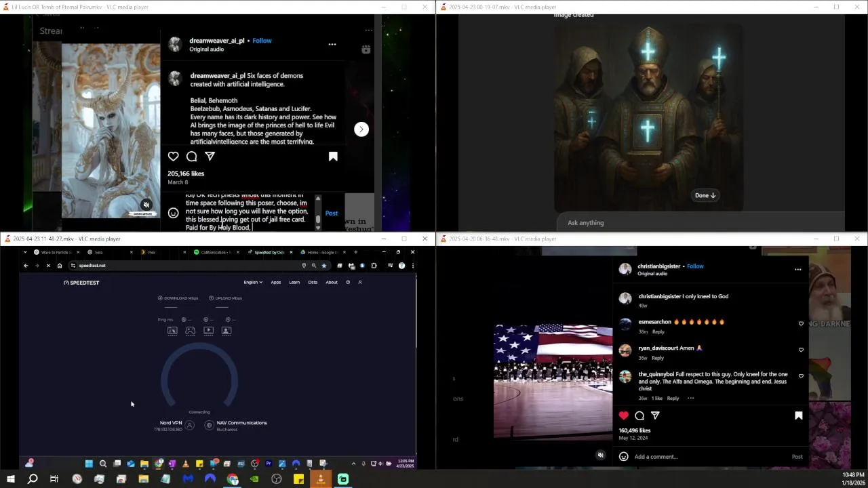Open OBS Studio from the taskbar
Viewport: 868px width, 488px height.
tap(277, 479)
